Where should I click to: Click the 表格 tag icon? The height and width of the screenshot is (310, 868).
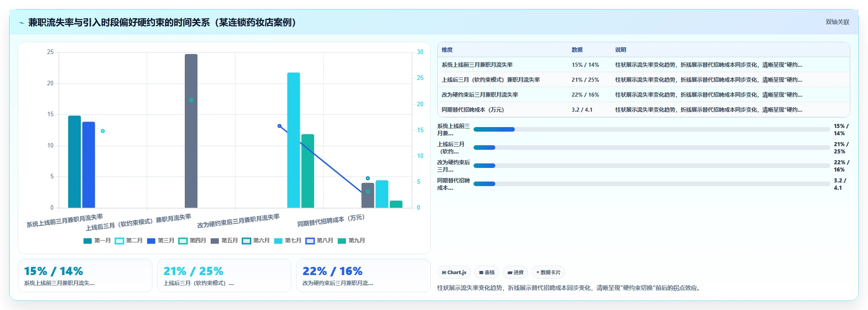pos(481,272)
